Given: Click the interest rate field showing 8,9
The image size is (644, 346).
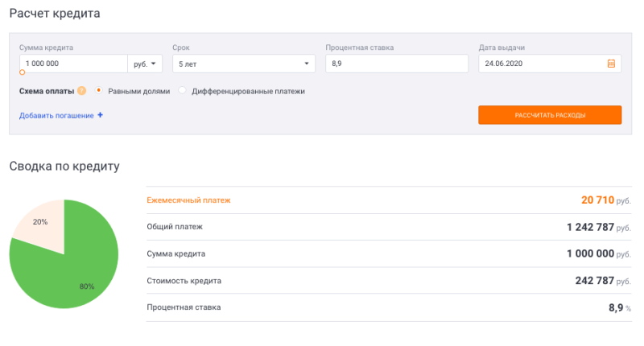Looking at the screenshot, I should 397,64.
